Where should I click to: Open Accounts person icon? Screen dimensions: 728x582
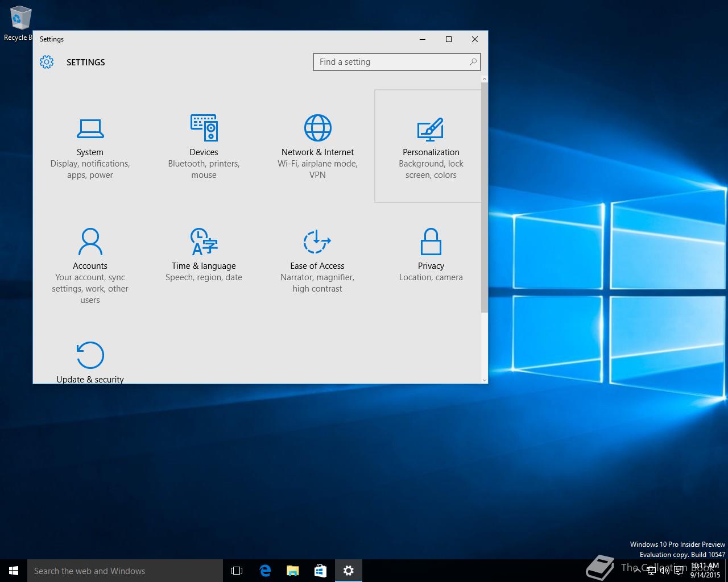90,242
